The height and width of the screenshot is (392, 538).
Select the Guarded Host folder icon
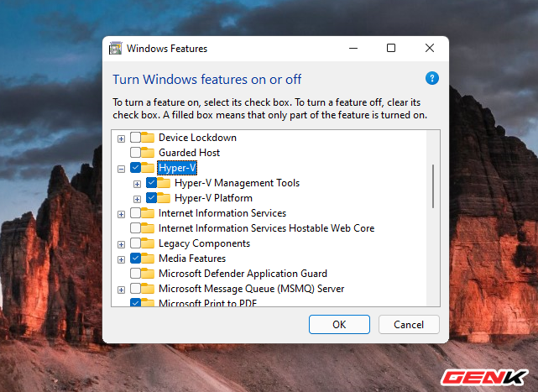[x=148, y=153]
